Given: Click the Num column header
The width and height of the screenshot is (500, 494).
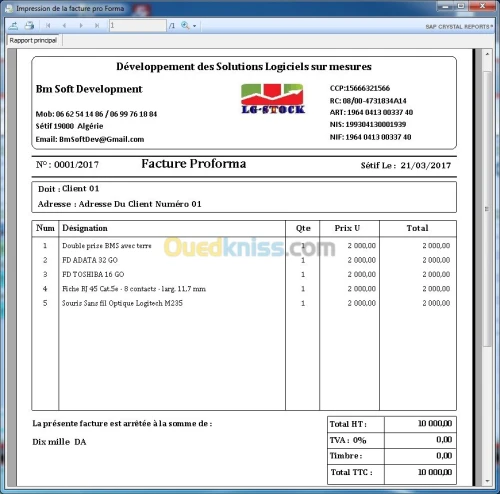Looking at the screenshot, I should pyautogui.click(x=45, y=228).
